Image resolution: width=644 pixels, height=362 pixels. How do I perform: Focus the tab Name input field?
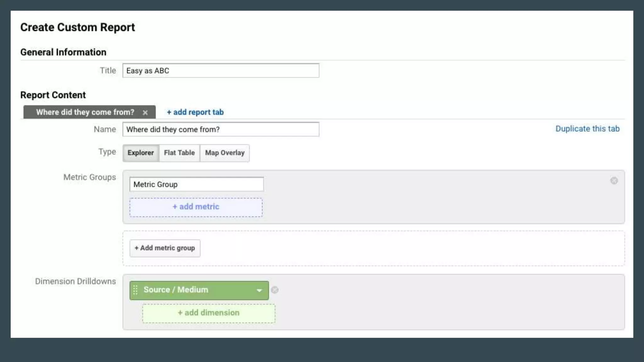point(221,129)
